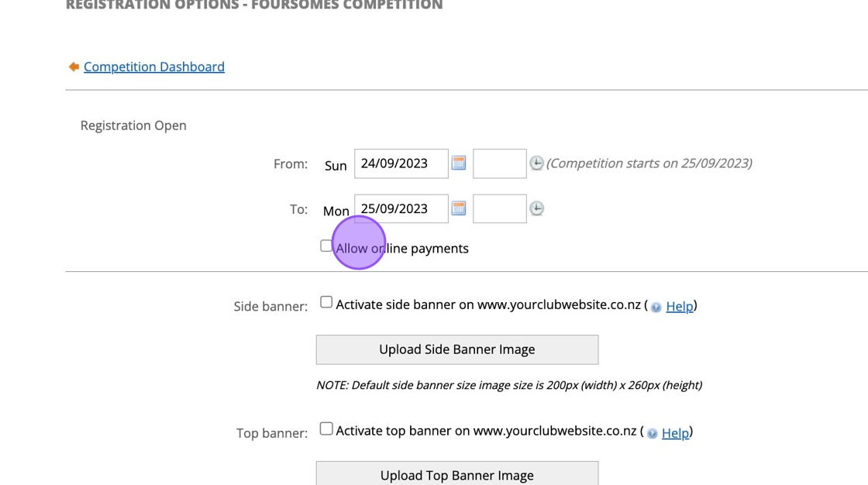Click the To time clock icon
Screen dimensions: 868x485
point(536,208)
